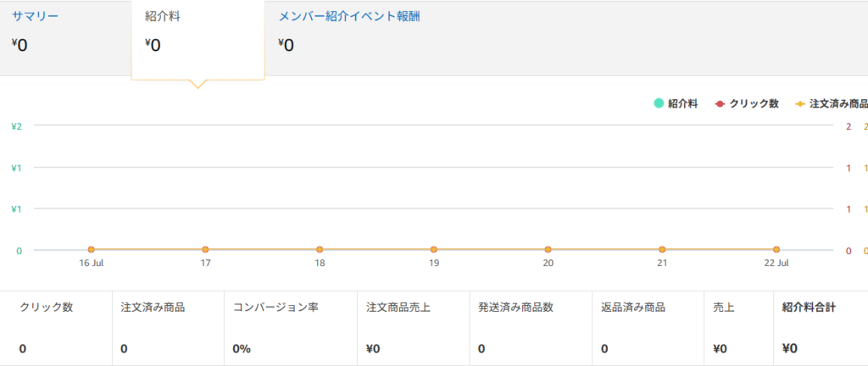Toggle the クリック数 legend marker

click(x=720, y=103)
